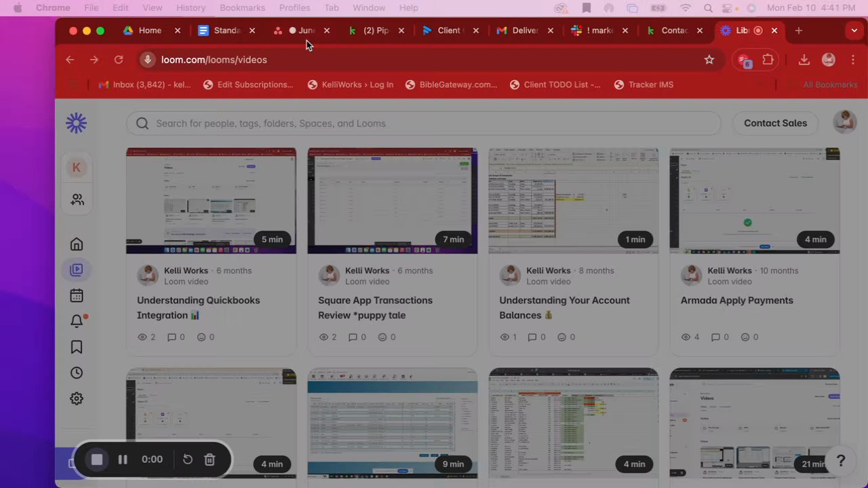
Task: Open the Chrome three-dot menu
Action: tap(853, 60)
